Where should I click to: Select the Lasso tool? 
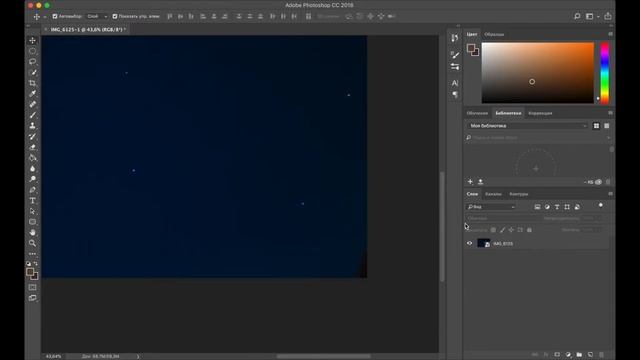tap(32, 62)
